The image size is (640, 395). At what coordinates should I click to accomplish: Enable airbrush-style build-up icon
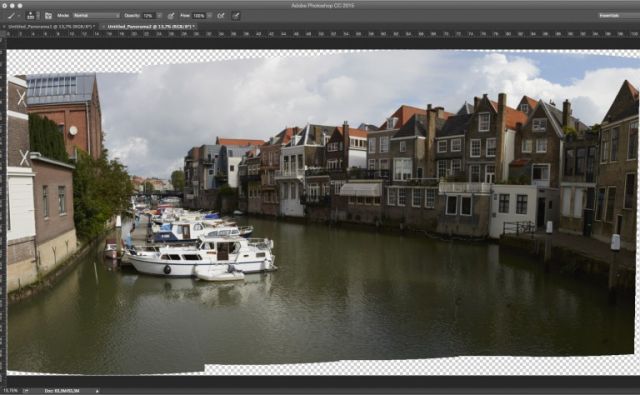pyautogui.click(x=221, y=16)
